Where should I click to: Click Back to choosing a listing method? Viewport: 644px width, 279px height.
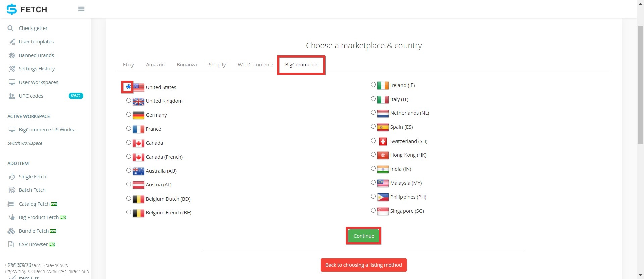(364, 265)
